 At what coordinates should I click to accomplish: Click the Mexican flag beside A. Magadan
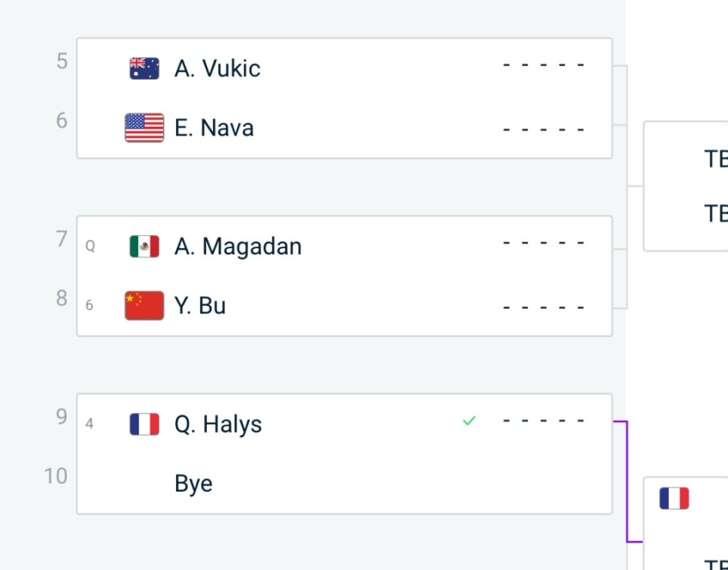click(x=144, y=246)
